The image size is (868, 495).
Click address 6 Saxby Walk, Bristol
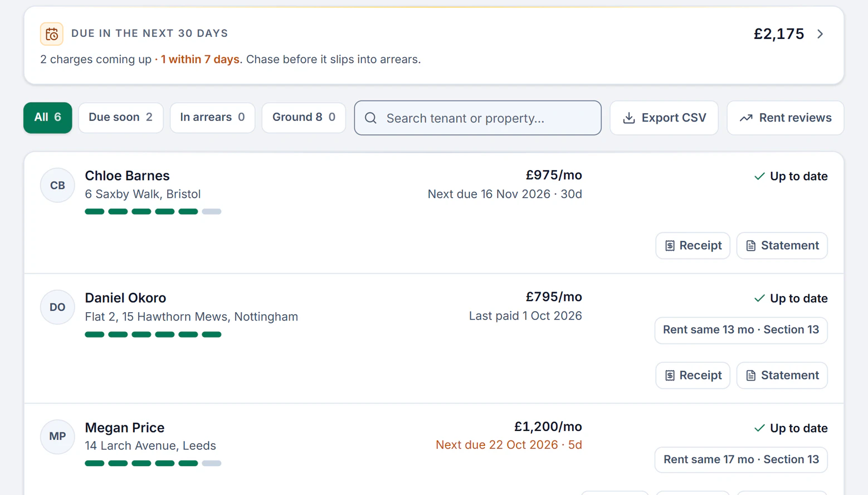point(143,194)
